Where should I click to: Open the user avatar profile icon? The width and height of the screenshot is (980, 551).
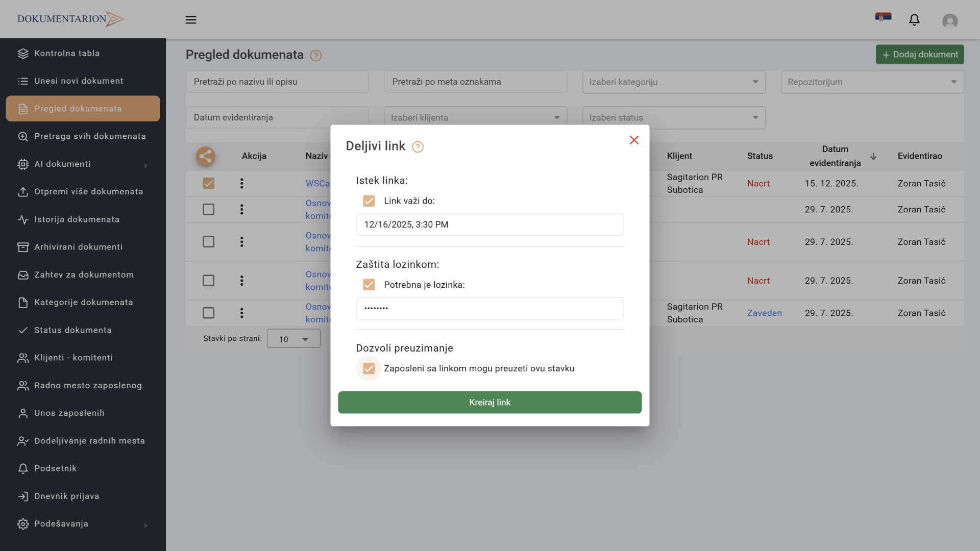(949, 21)
